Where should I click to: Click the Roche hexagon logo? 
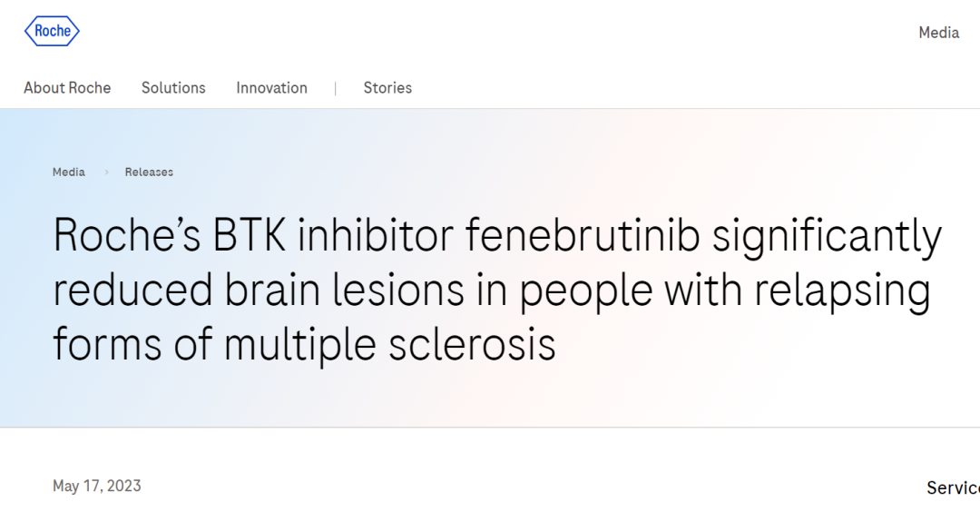click(x=52, y=31)
